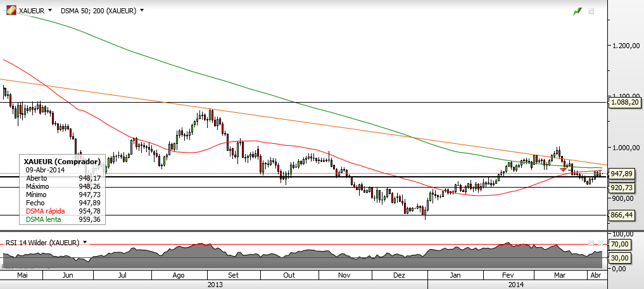Click the 2013 year label on time axis
This screenshot has height=289, width=644.
(x=215, y=285)
